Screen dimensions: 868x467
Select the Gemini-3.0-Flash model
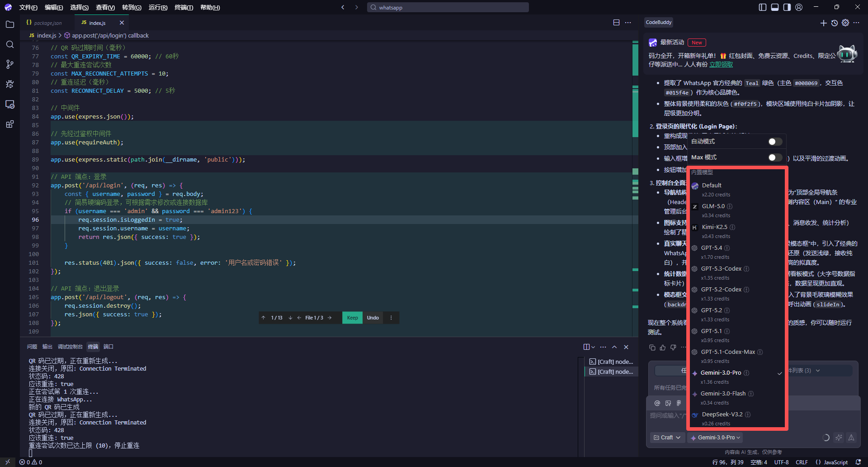737,398
